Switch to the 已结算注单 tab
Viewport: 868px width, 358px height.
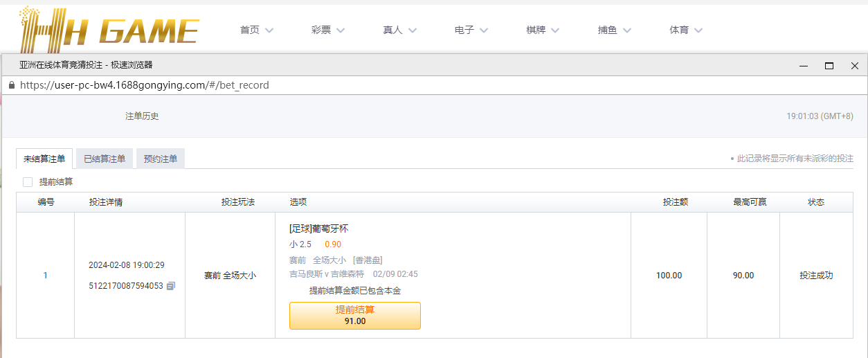point(105,159)
